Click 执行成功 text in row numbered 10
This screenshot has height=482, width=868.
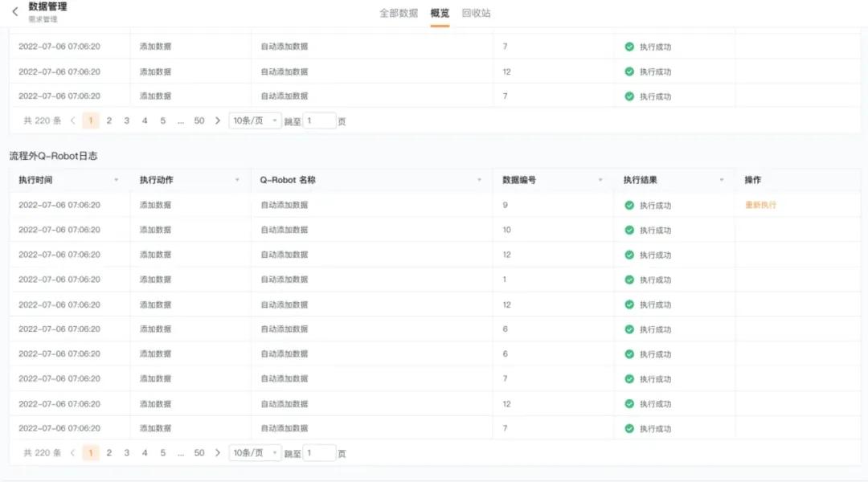656,231
